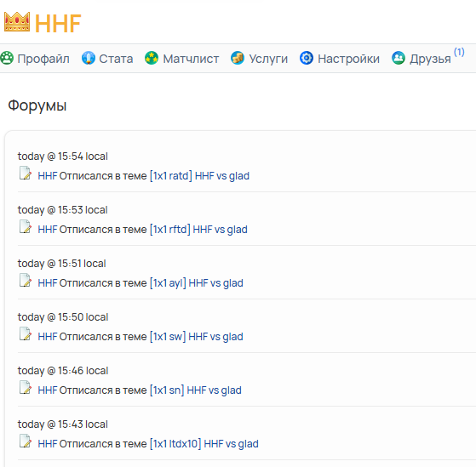Click the post icon beside the [1x1 sw] entry
Viewport: 476px width, 467px height.
pos(26,334)
